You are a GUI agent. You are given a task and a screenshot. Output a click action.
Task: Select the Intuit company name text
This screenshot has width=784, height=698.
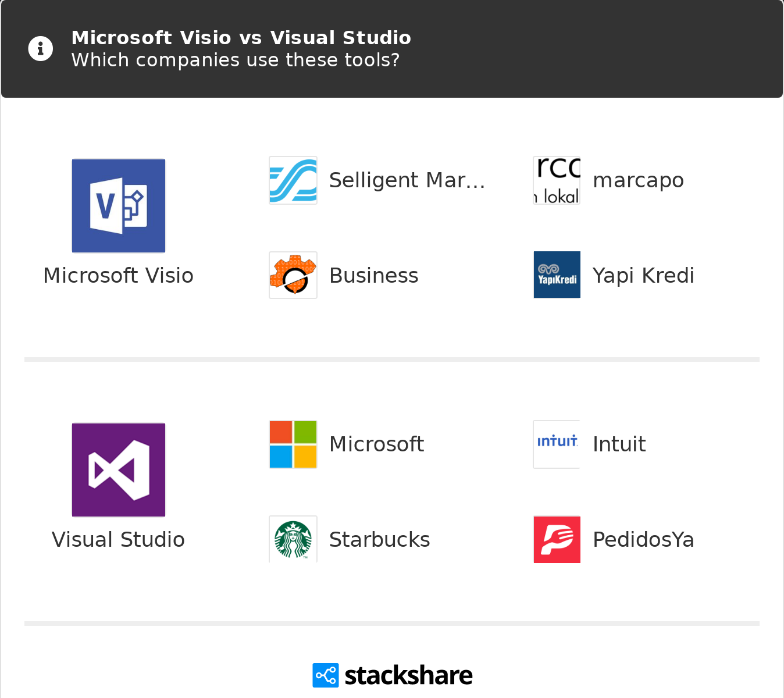[619, 444]
